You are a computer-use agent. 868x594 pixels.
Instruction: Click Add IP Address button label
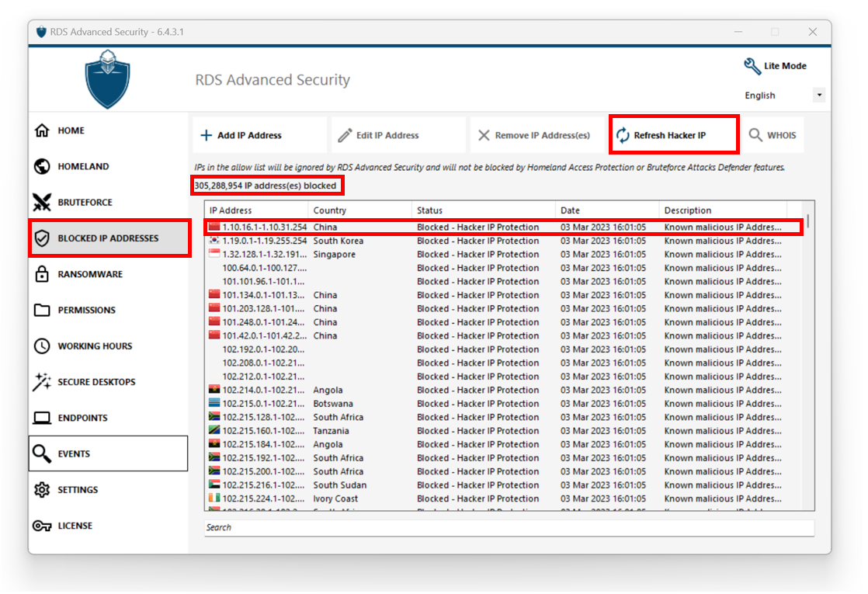(x=249, y=136)
